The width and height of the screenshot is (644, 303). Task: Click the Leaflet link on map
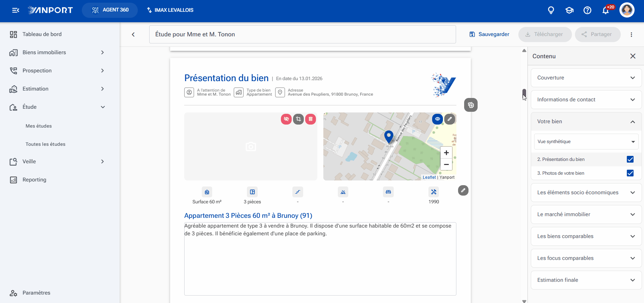[x=429, y=177]
